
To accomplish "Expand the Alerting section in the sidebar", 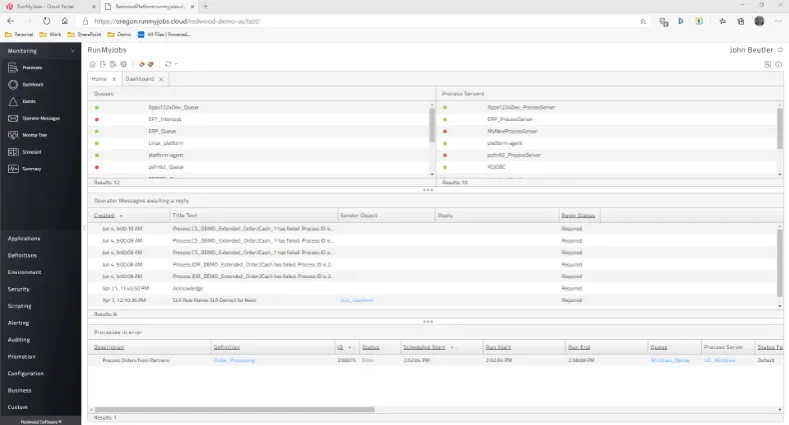I will click(18, 323).
